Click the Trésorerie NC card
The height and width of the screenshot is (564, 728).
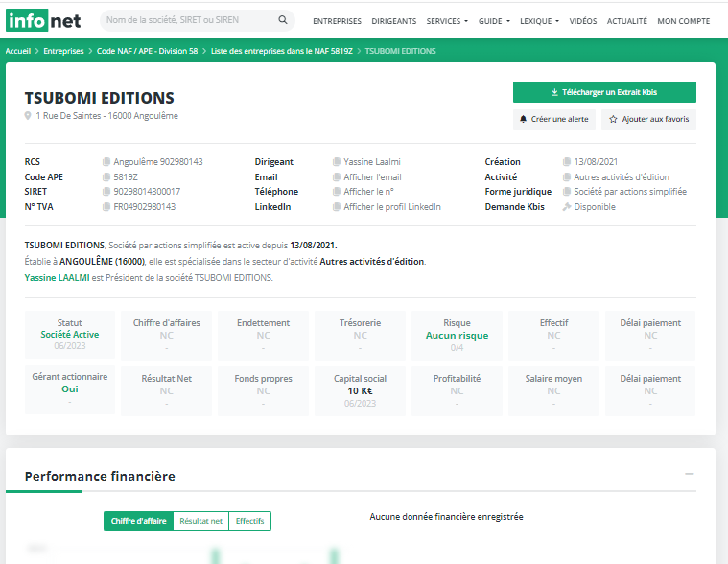[360, 335]
